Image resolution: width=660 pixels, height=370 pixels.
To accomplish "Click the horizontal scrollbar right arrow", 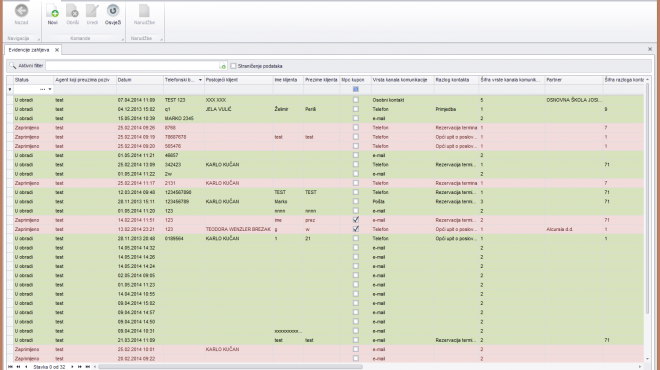I will (640, 367).
